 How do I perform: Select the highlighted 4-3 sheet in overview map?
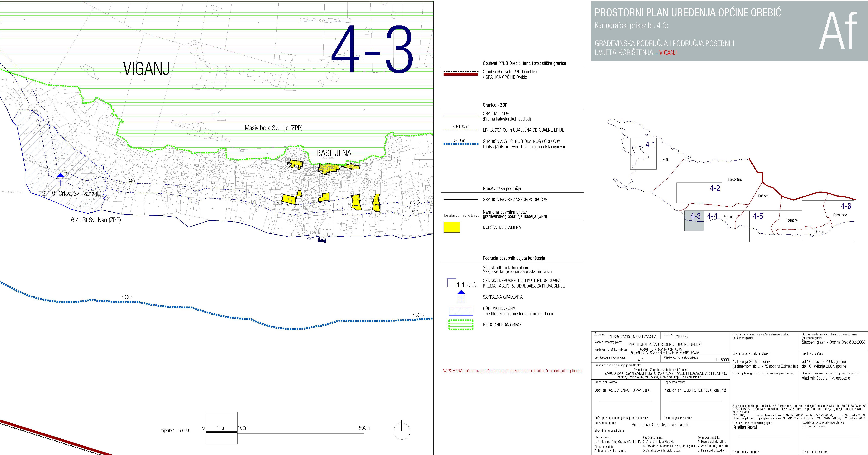(694, 221)
